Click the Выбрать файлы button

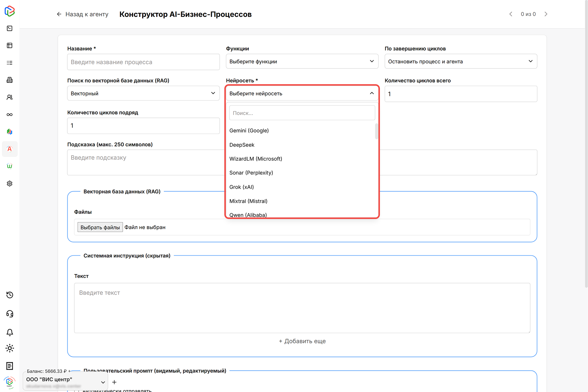100,227
